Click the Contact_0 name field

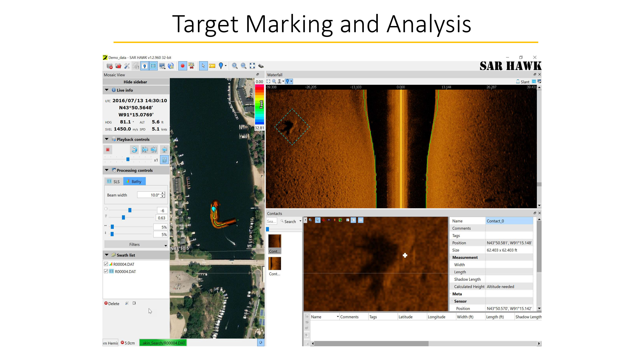click(509, 221)
